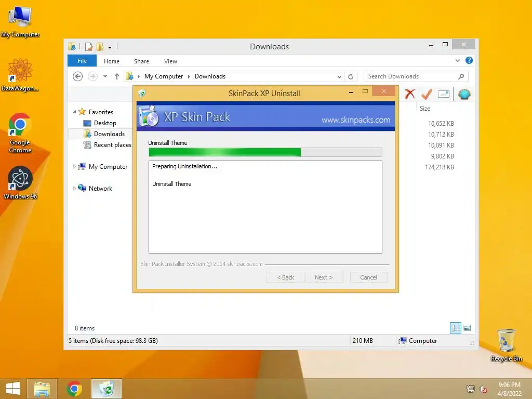The height and width of the screenshot is (399, 532).
Task: Click the 10,652 KB size cell
Action: (x=441, y=124)
